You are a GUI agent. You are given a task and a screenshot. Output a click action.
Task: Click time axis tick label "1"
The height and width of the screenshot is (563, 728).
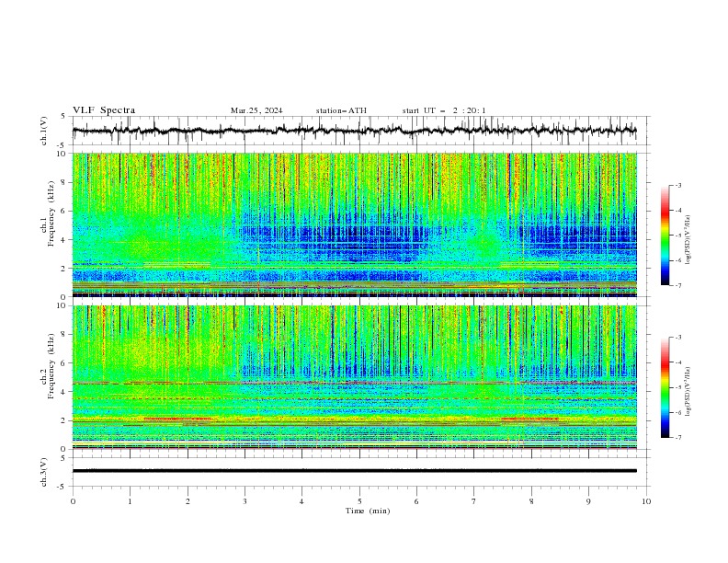(130, 501)
